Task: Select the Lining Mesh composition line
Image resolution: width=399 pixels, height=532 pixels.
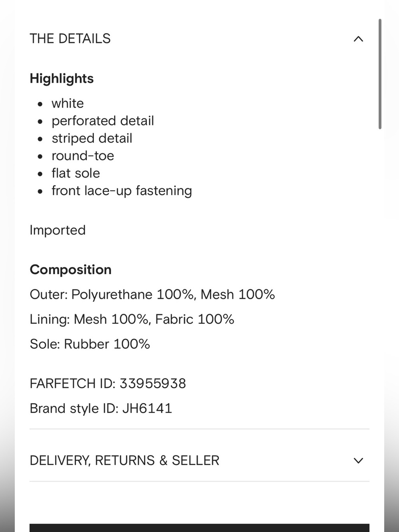Action: tap(132, 319)
